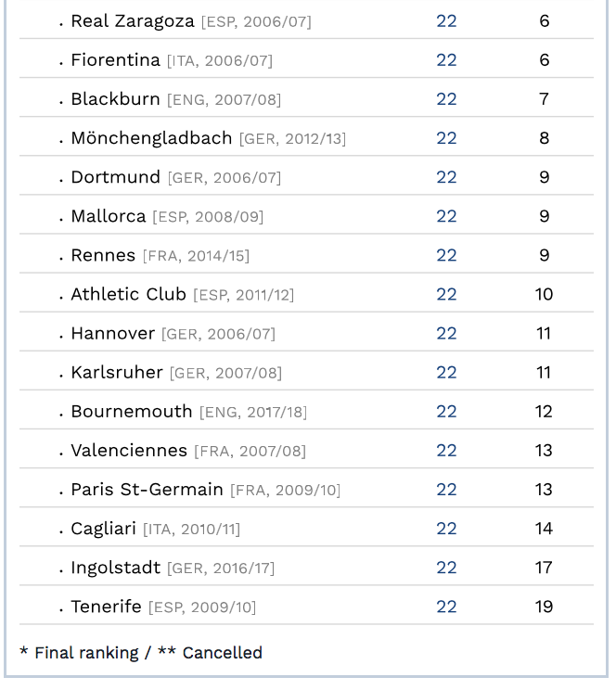
Task: Select the 22 value beside Rennes
Action: [446, 256]
